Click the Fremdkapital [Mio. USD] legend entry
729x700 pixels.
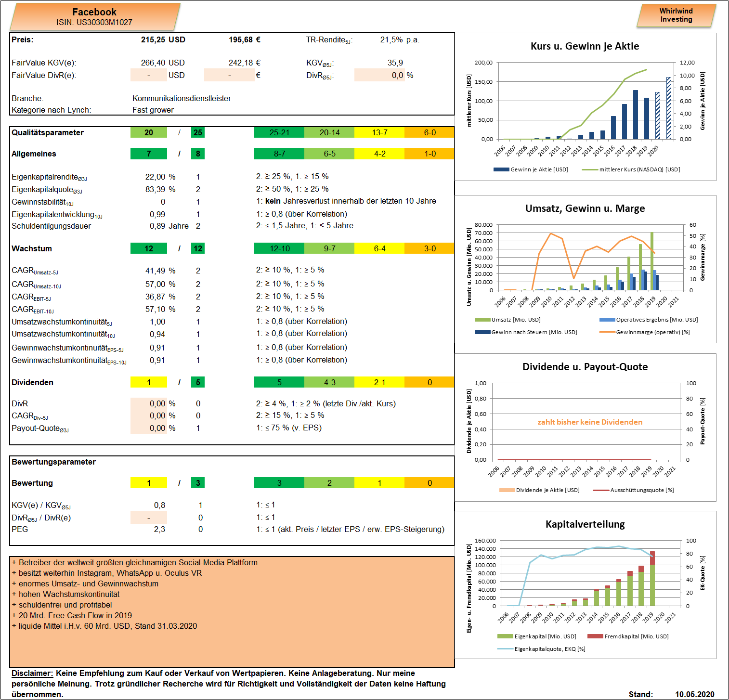(628, 636)
